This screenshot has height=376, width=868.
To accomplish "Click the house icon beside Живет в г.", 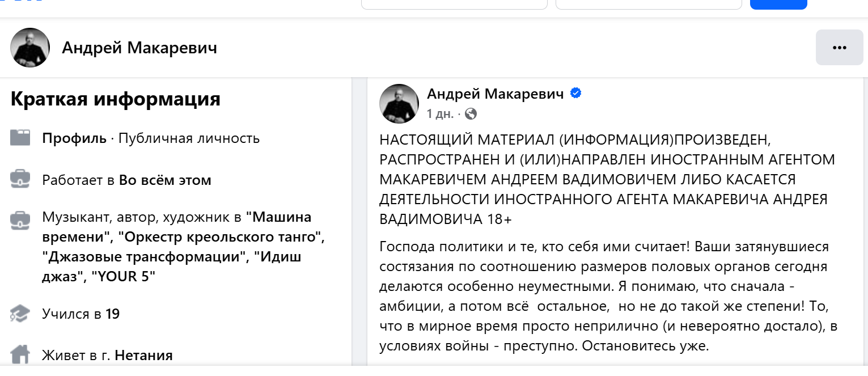I will click(x=20, y=356).
